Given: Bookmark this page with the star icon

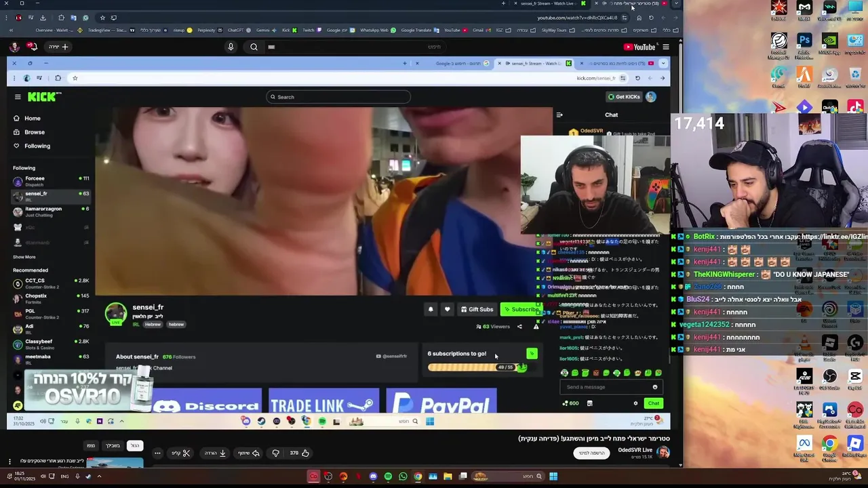Looking at the screenshot, I should (102, 18).
